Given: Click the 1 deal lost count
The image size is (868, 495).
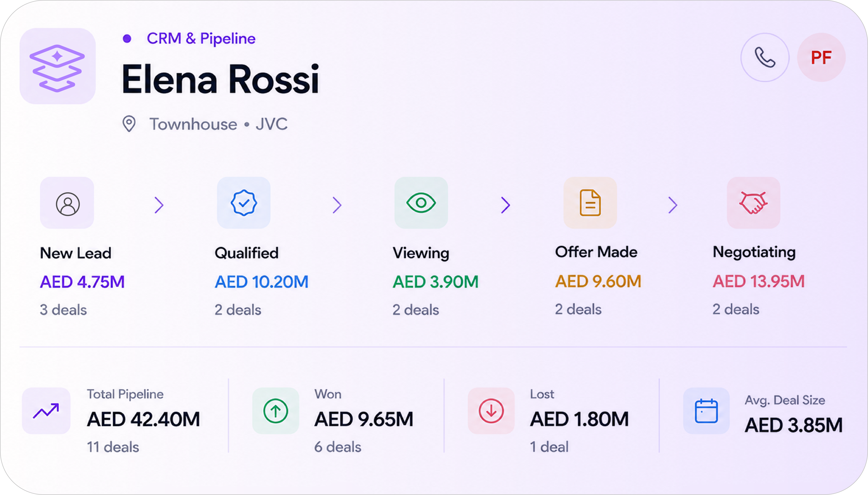Looking at the screenshot, I should [x=549, y=447].
